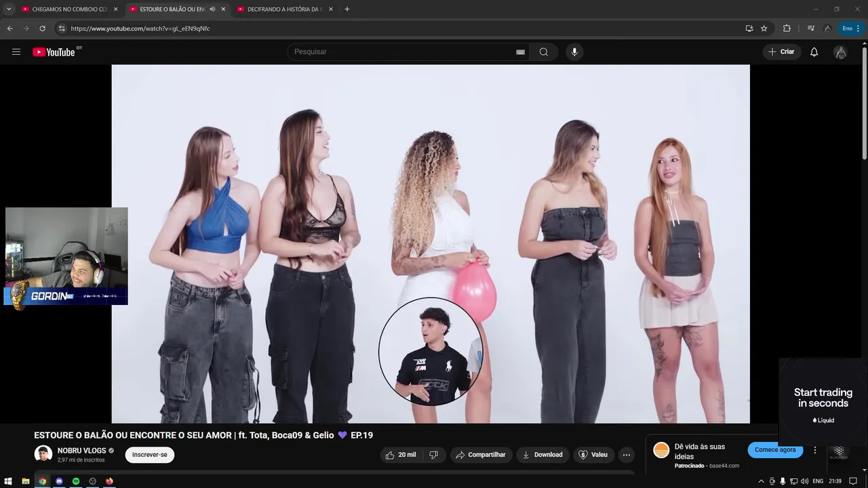Screen dimensions: 868x488
Task: Start voice search with the microphone
Action: pyautogui.click(x=574, y=52)
